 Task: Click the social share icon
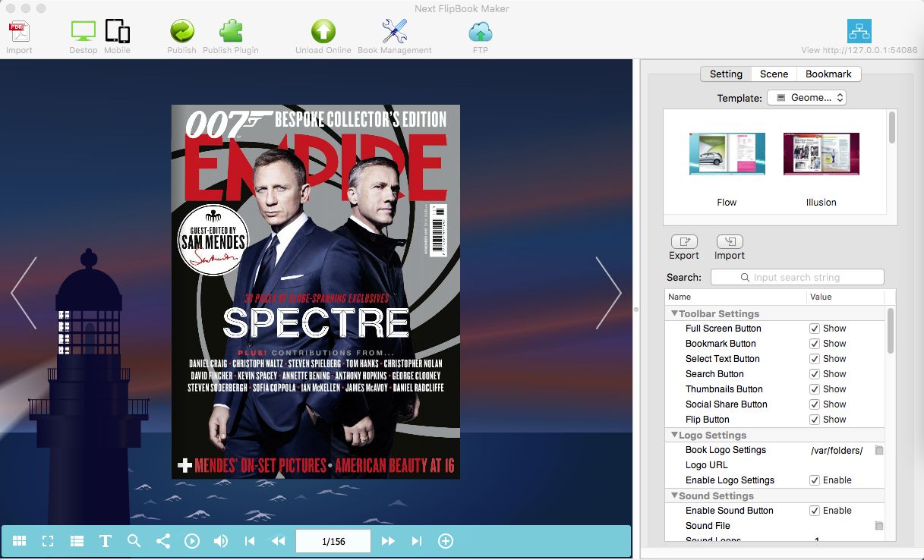[x=162, y=541]
